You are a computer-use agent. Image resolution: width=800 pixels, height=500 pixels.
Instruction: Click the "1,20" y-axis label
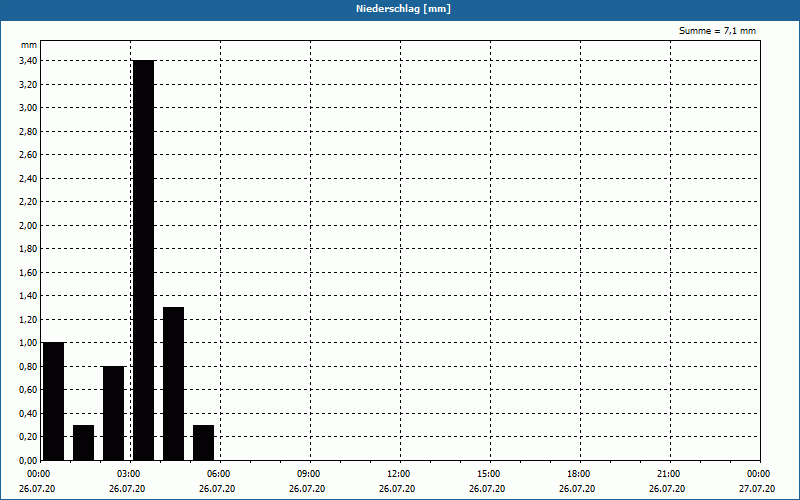[x=28, y=319]
